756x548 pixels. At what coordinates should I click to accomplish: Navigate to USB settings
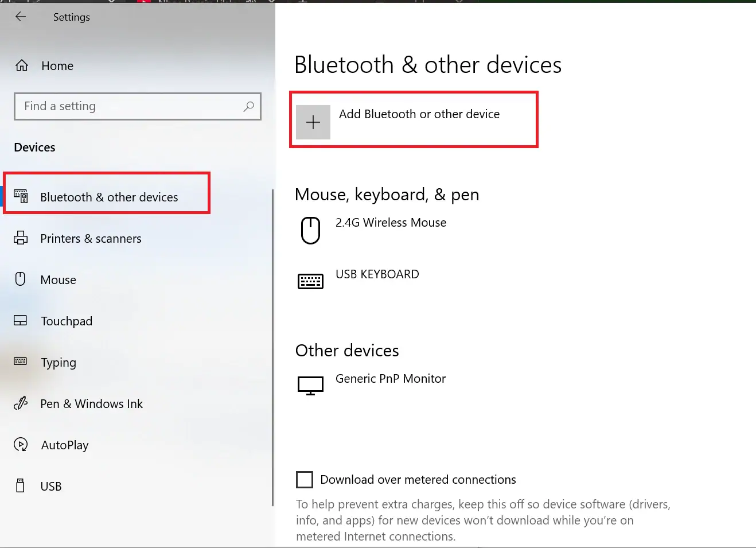point(50,487)
